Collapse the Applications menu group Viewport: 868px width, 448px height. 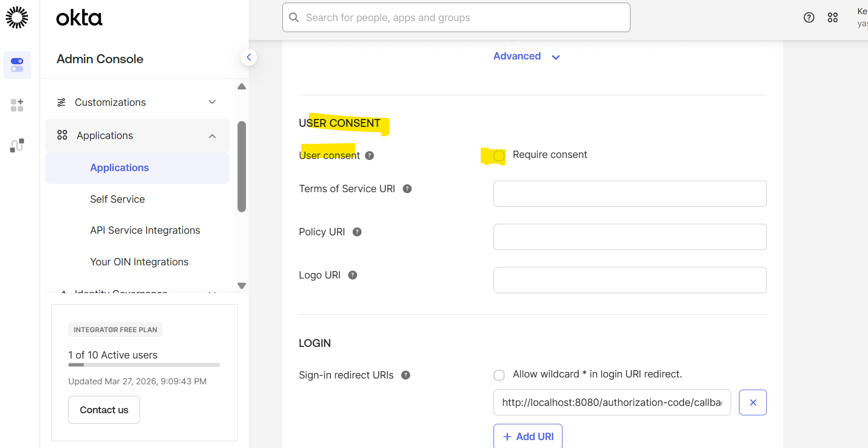click(x=212, y=136)
